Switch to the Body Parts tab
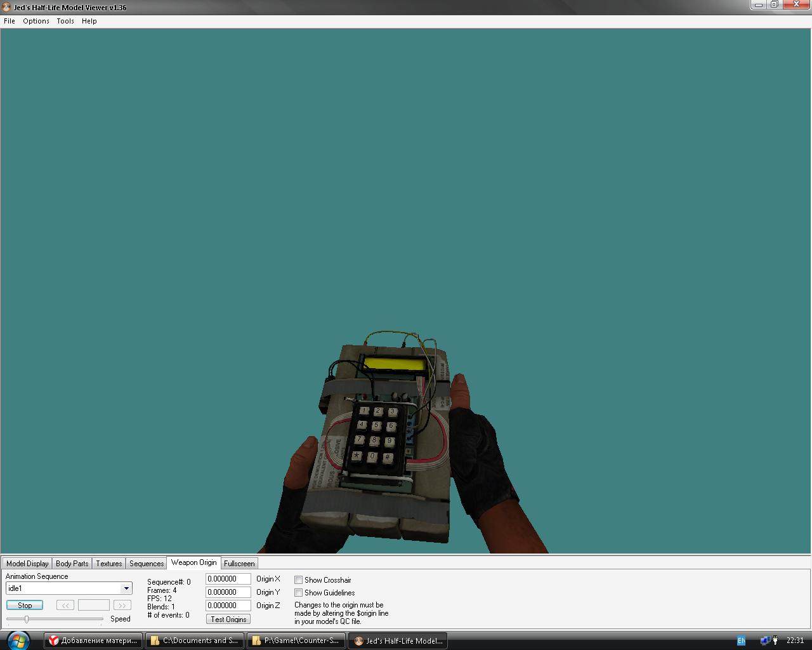This screenshot has height=650, width=812. pos(72,563)
